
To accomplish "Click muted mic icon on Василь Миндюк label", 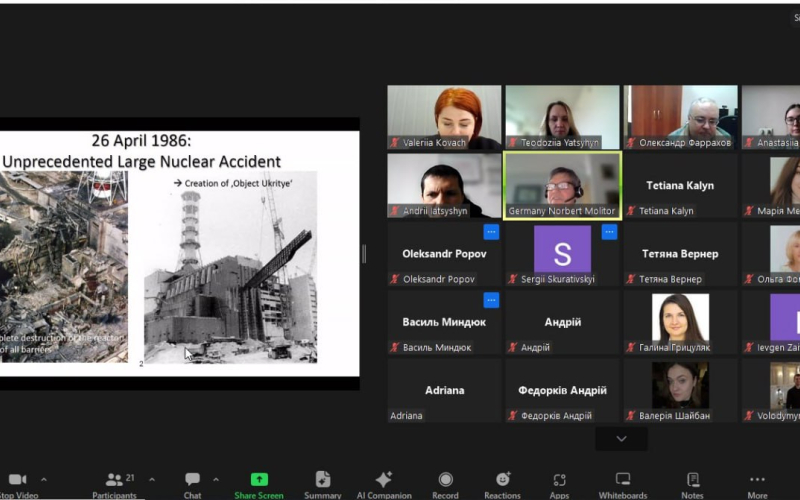I will coord(394,347).
